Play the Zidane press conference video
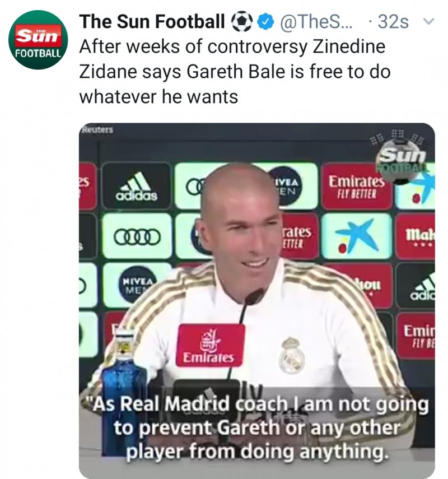The image size is (448, 479). pyautogui.click(x=257, y=301)
